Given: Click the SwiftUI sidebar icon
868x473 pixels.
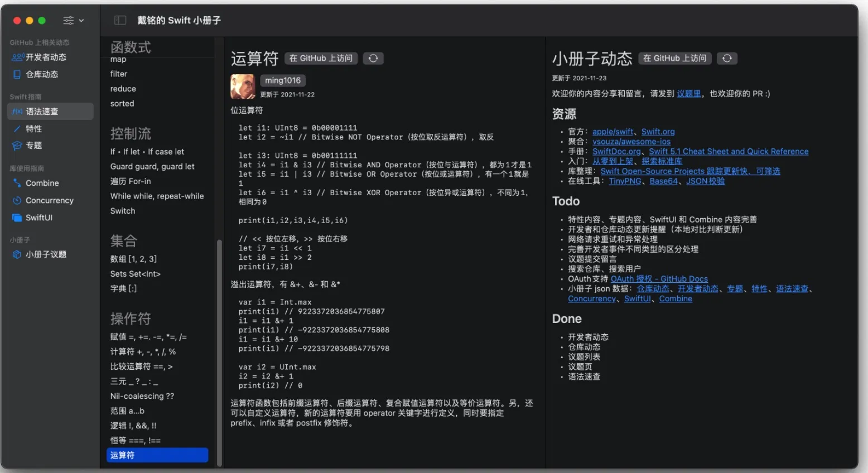Looking at the screenshot, I should click(17, 218).
